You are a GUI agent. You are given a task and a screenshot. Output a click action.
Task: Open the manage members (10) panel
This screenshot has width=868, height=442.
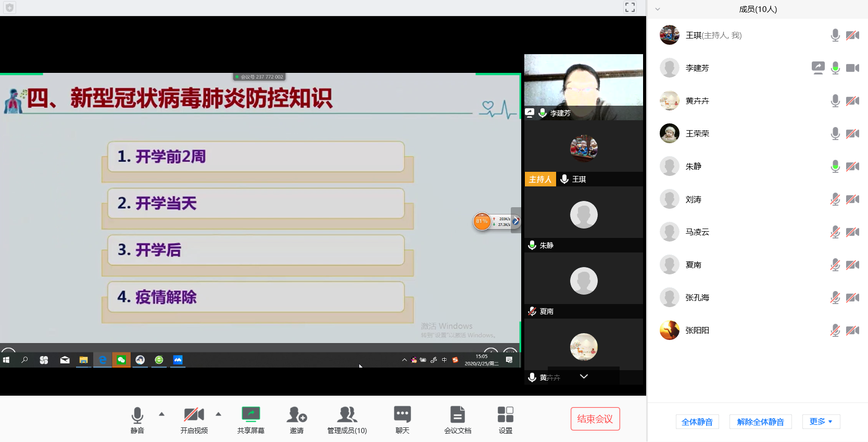347,415
